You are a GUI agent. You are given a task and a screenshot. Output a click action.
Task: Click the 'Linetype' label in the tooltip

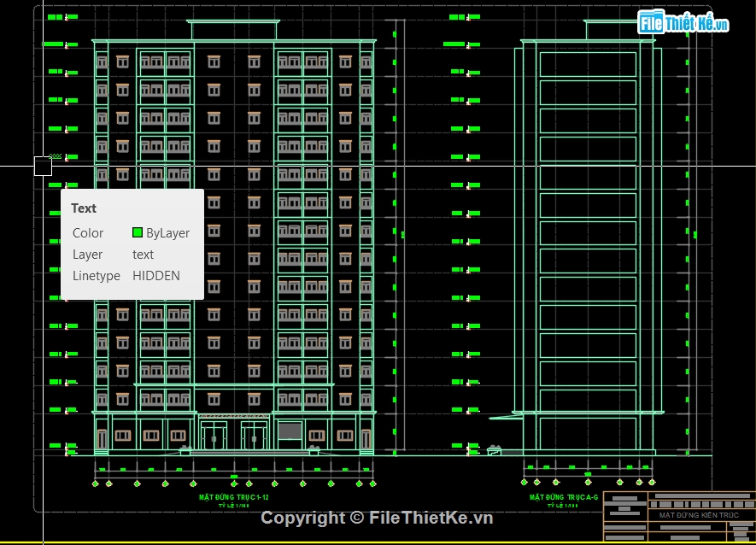click(x=97, y=276)
